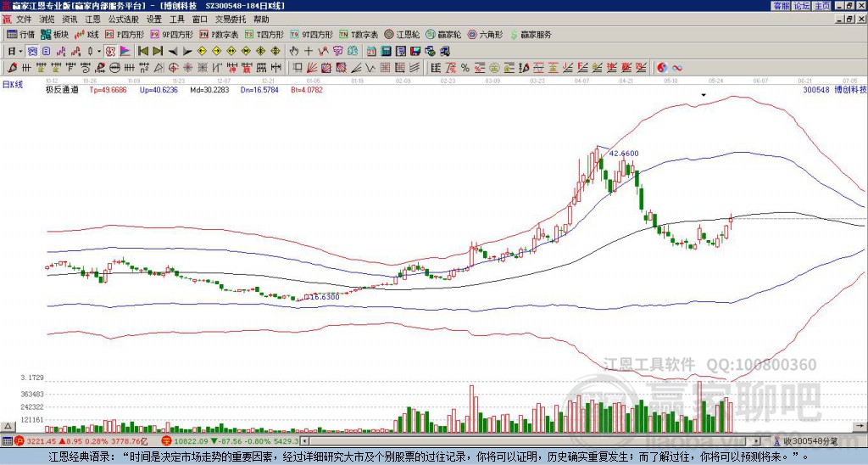This screenshot has width=868, height=465.
Task: Expand the 日 period dropdown
Action: click(21, 51)
